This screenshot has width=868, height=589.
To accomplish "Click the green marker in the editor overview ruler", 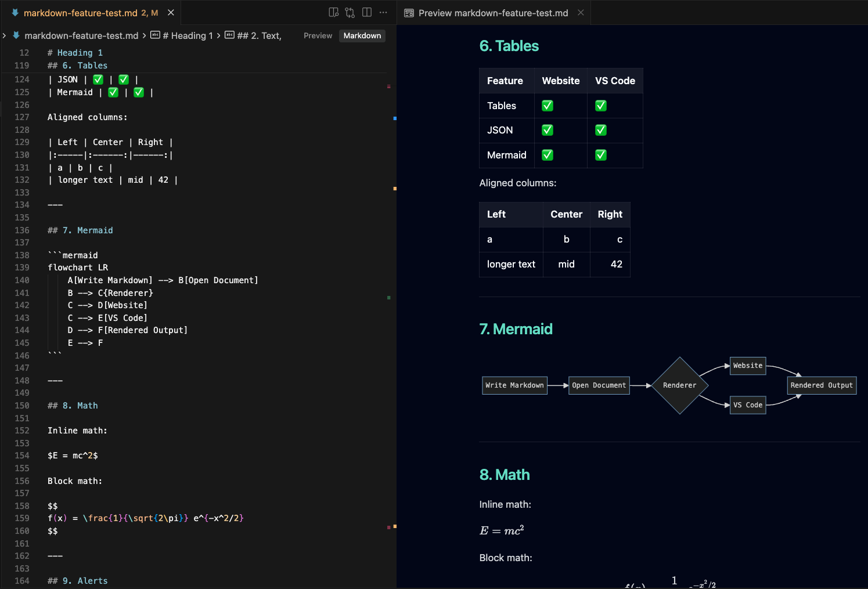I will (x=389, y=298).
